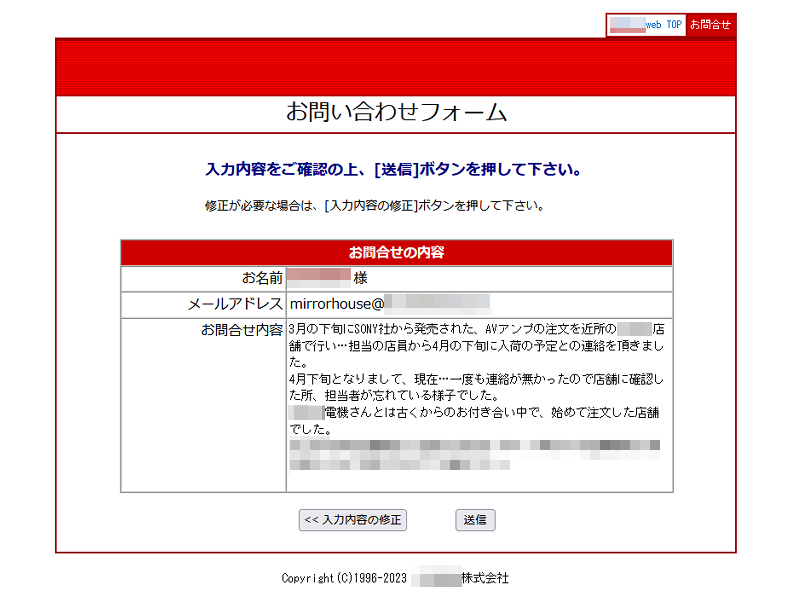
Task: Click the メールアドレス row label
Action: (x=235, y=304)
